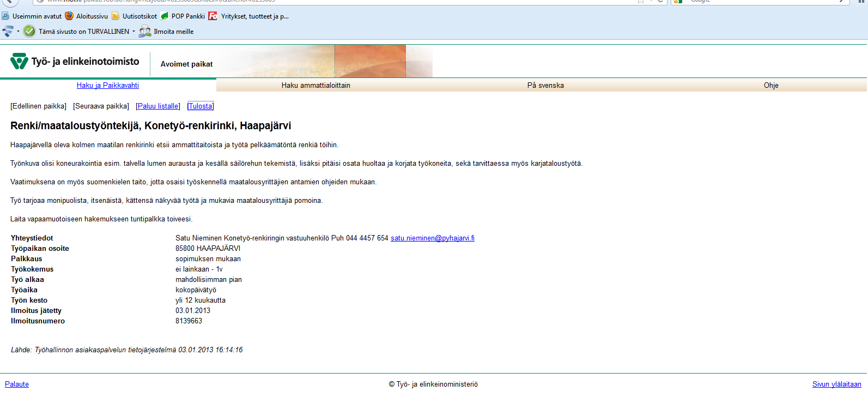Click the value 'mahdollisimman pian'

(x=209, y=280)
